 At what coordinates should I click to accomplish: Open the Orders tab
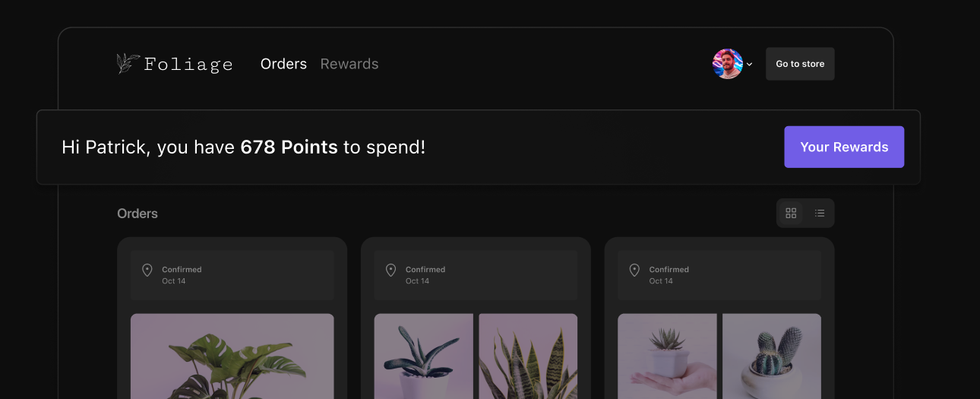coord(283,64)
